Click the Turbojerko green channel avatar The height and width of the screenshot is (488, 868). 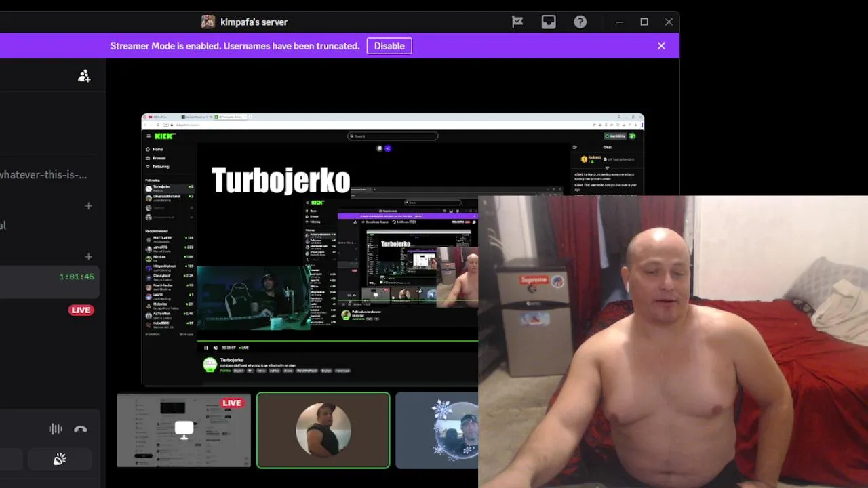point(210,365)
